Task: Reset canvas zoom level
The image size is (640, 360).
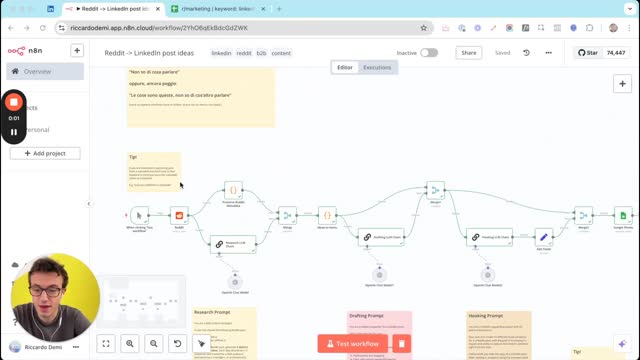Action: point(178,344)
